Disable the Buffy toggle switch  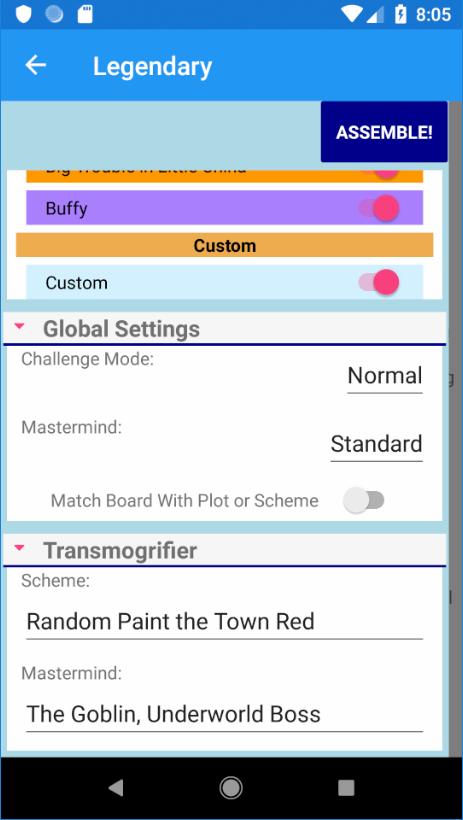pos(379,208)
